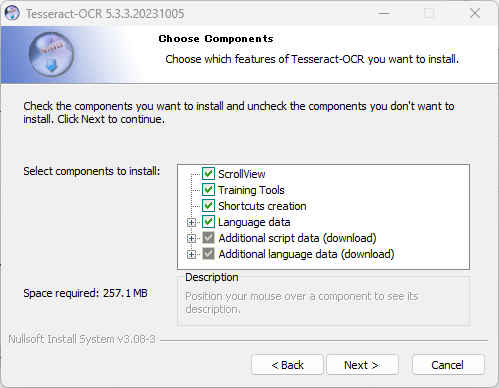Click the installer globe logo in header
499x388 pixels.
[x=51, y=55]
